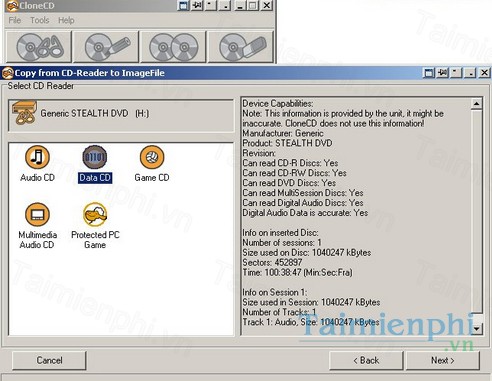Click the 'Device Capabilities:' heading
Viewport: 492px width, 381px height.
(x=278, y=103)
